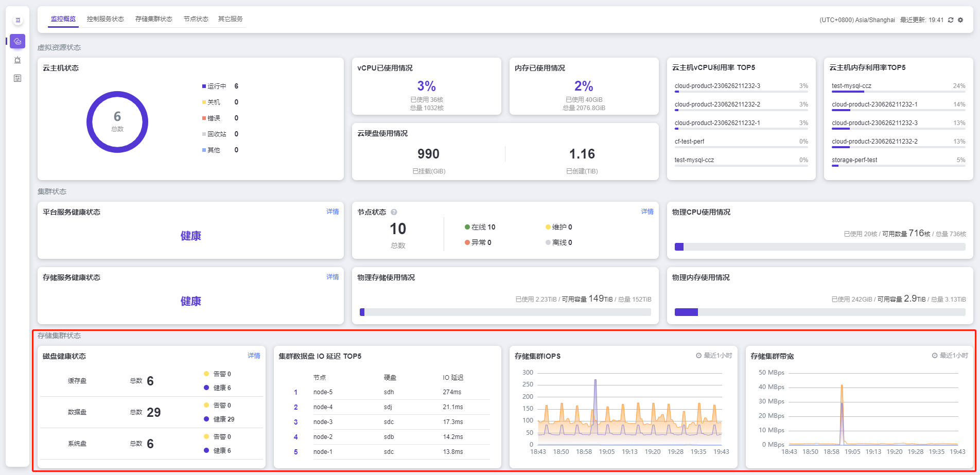The height and width of the screenshot is (475, 980).
Task: Click the sliders configuration icon in sidebar
Action: [x=17, y=78]
